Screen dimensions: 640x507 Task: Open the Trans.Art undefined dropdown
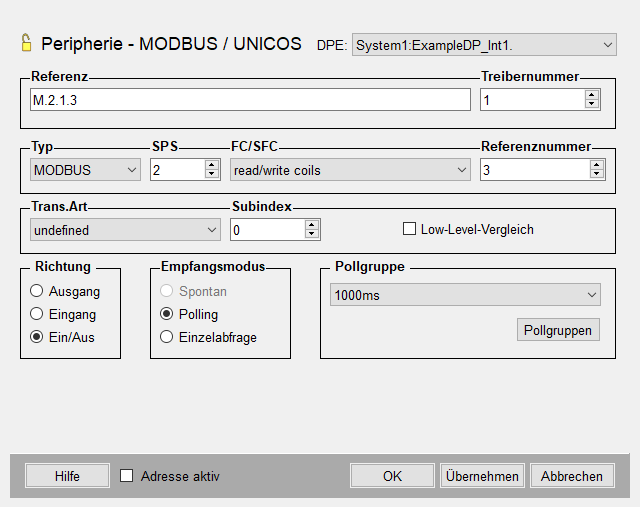point(125,230)
